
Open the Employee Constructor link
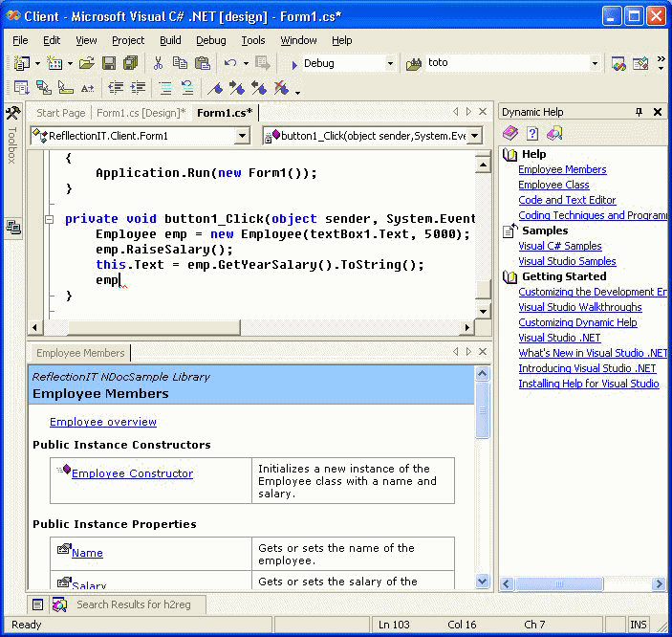pos(133,473)
